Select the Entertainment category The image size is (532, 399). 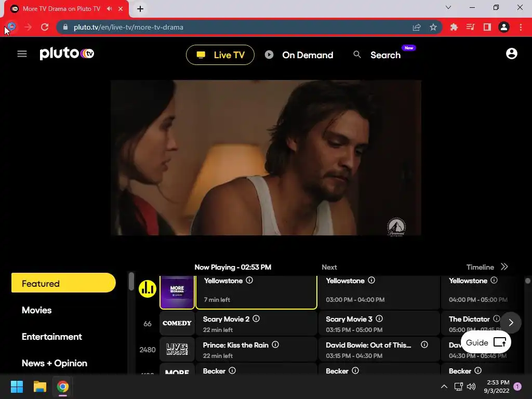(52, 337)
